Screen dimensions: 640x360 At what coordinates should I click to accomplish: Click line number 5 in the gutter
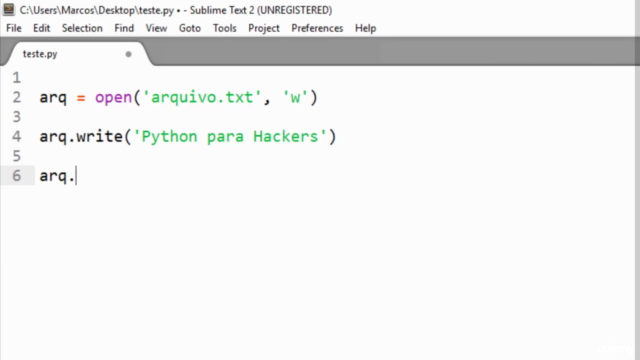click(16, 156)
